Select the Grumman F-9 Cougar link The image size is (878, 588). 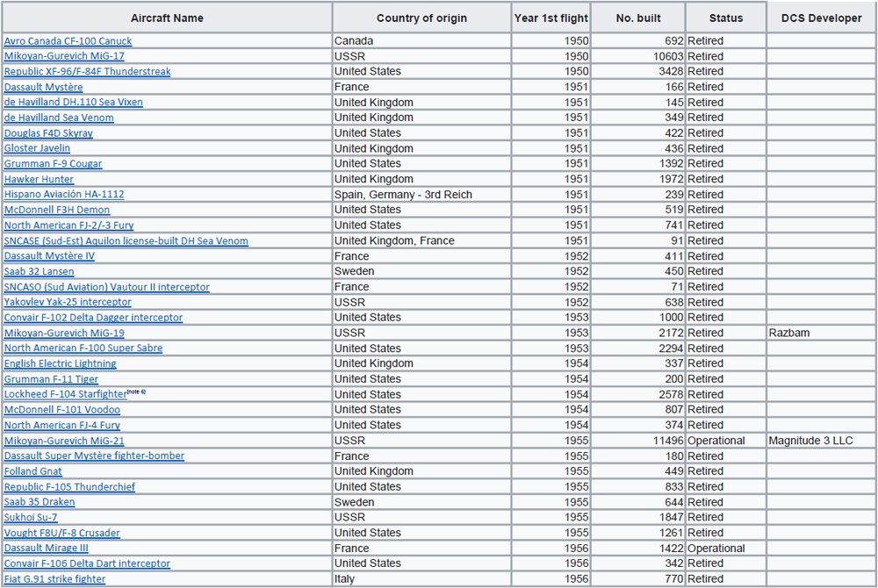tap(51, 163)
